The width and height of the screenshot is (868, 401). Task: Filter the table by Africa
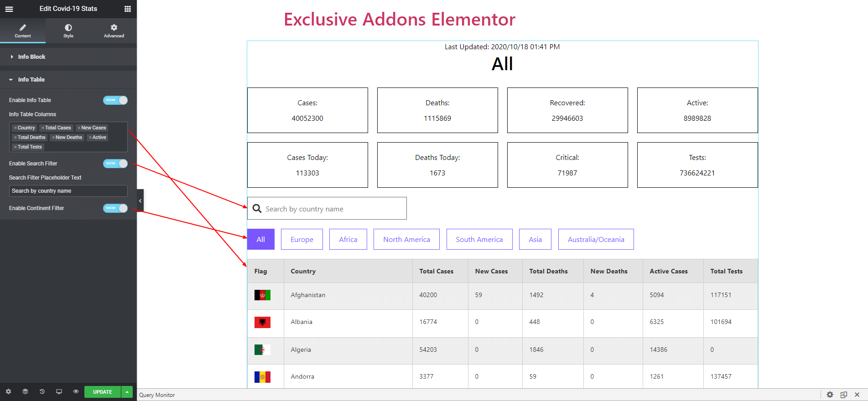click(348, 239)
